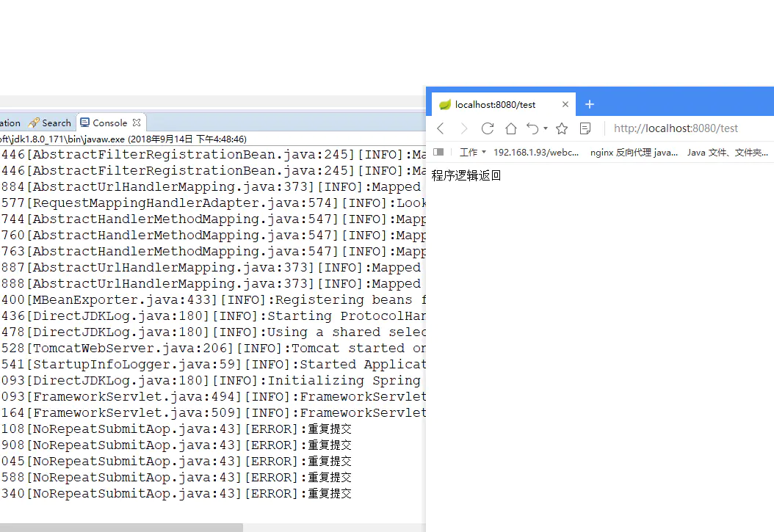Switch to the Search tab in Eclipse
The width and height of the screenshot is (774, 532).
50,123
